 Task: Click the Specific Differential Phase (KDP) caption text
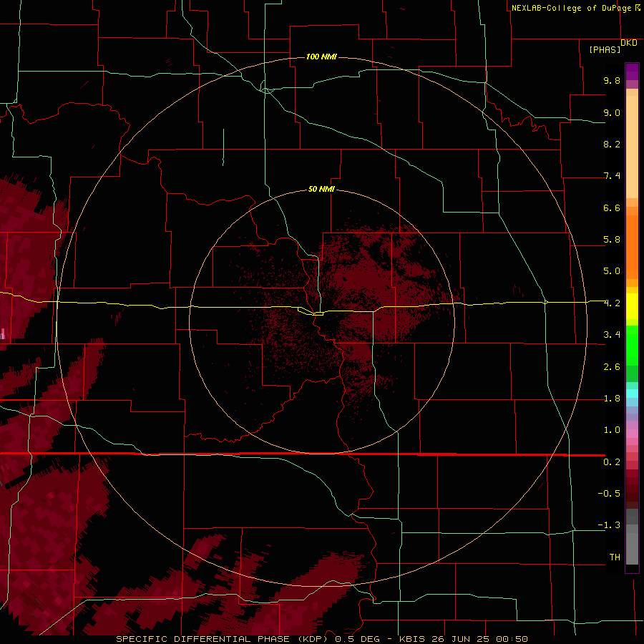pyautogui.click(x=223, y=639)
